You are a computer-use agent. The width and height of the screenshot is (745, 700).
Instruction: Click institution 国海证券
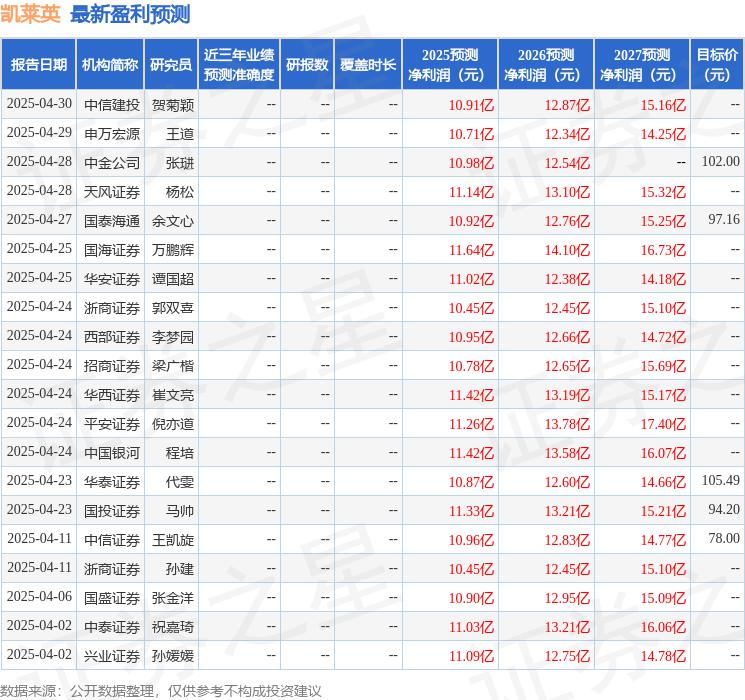[112, 250]
